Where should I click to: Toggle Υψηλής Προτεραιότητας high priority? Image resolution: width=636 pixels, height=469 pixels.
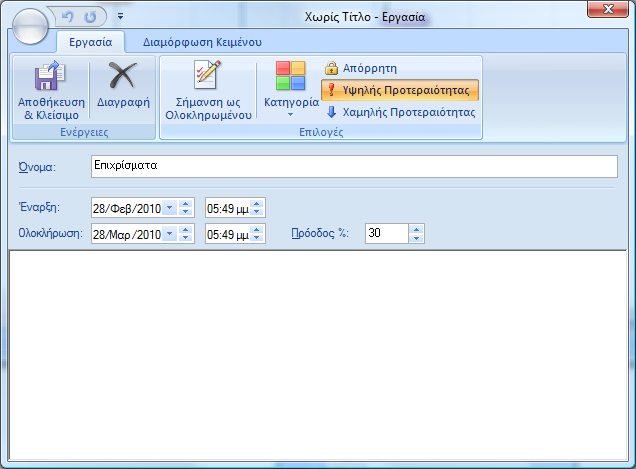(400, 90)
